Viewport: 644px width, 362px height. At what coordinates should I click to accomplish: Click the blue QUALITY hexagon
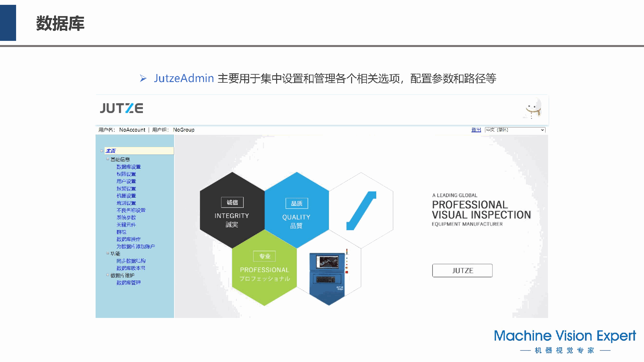[296, 210]
